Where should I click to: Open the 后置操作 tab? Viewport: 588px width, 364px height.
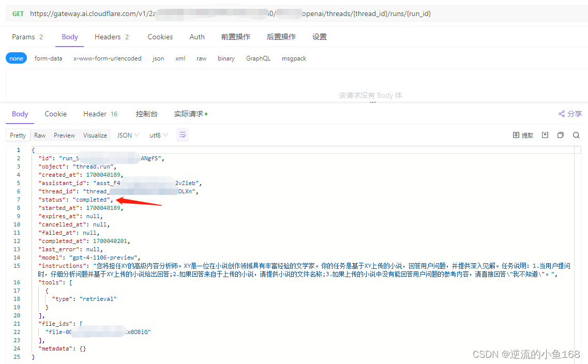281,37
